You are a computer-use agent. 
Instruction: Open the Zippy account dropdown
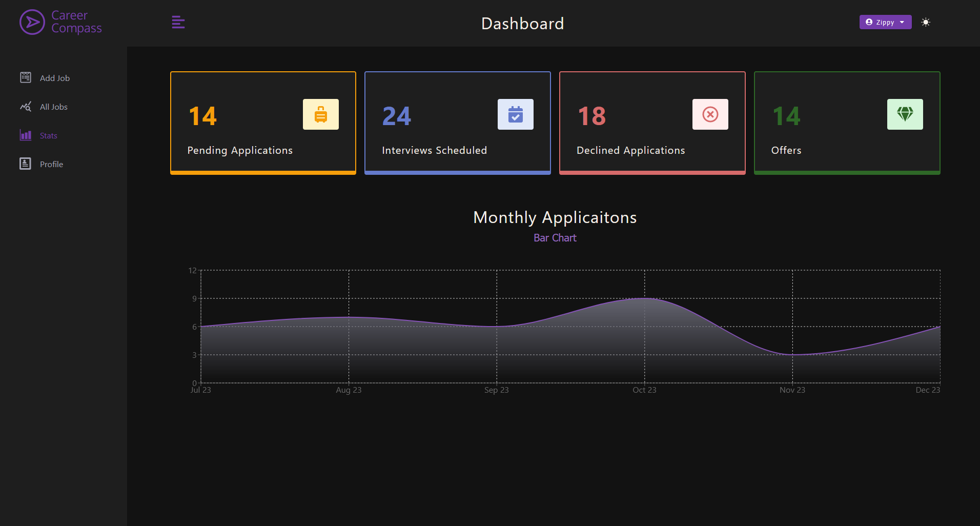(885, 22)
